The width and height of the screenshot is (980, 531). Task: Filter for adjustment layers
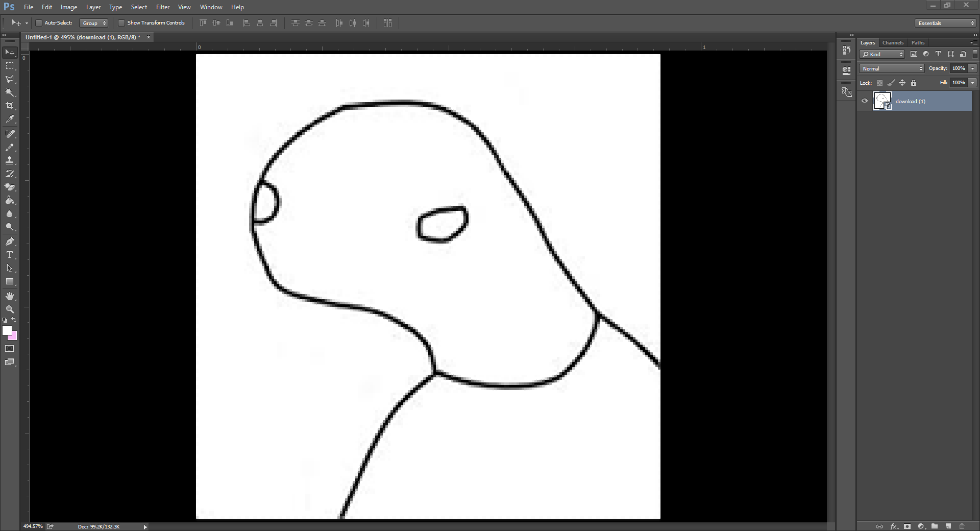(x=926, y=54)
